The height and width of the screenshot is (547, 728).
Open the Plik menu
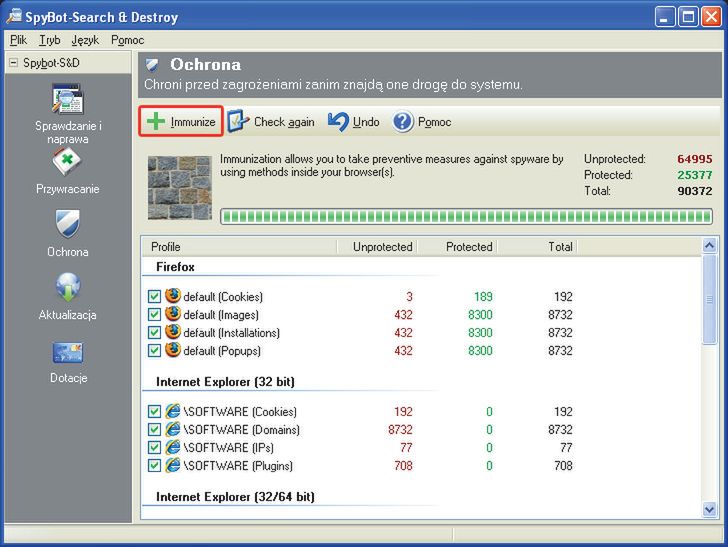18,40
